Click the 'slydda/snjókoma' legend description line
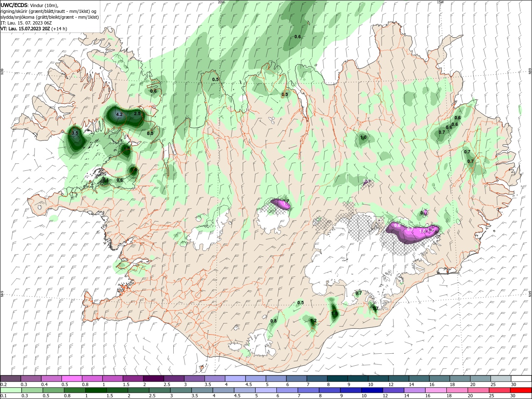The height and width of the screenshot is (399, 532). (x=49, y=17)
